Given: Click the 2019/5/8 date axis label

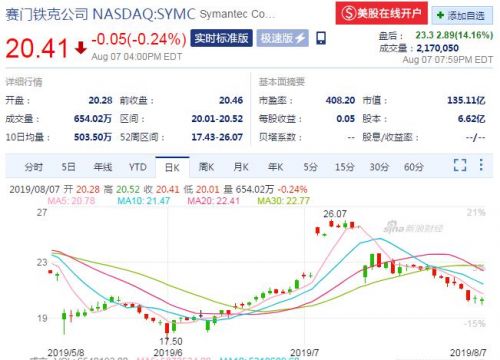Looking at the screenshot, I should pyautogui.click(x=66, y=353).
